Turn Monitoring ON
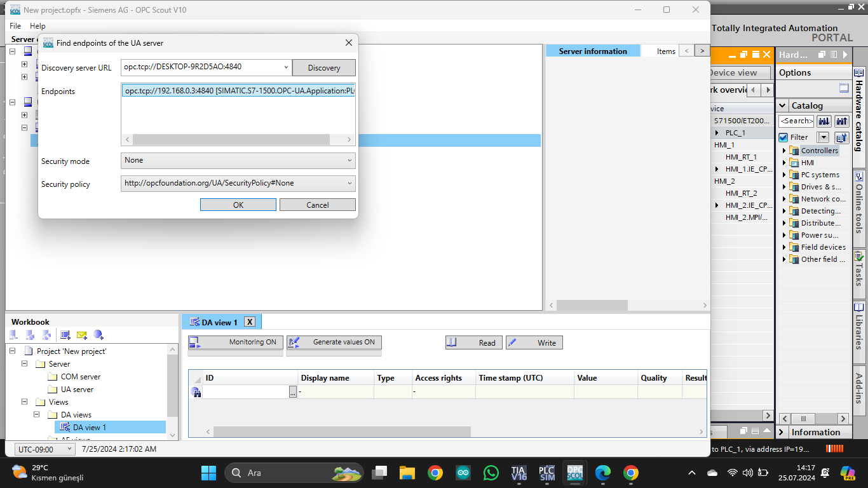 click(236, 342)
